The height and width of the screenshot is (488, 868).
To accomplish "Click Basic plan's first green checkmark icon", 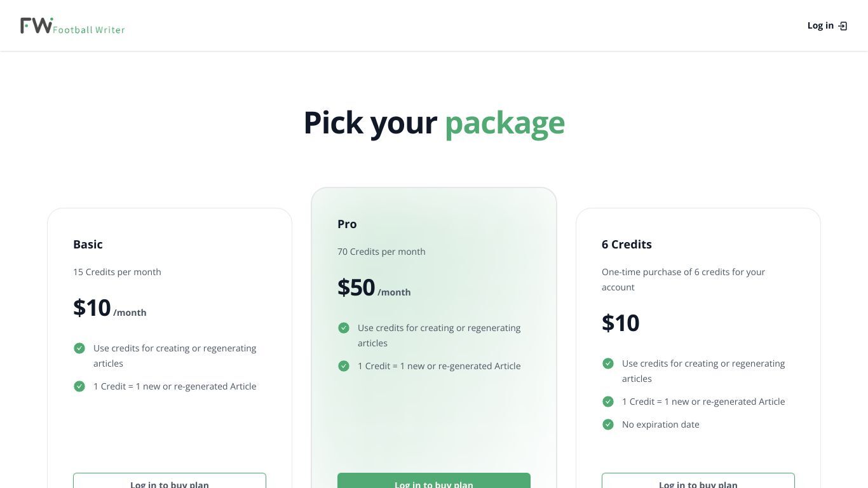I will 79,348.
